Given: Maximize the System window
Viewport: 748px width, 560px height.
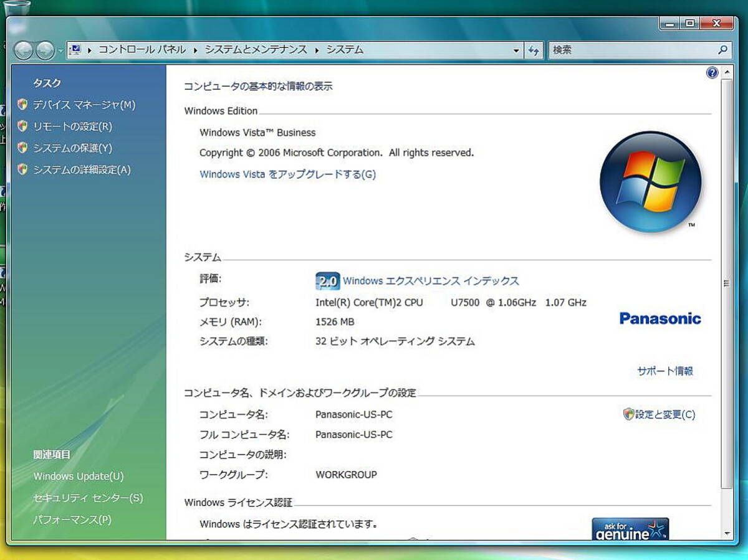Looking at the screenshot, I should (x=689, y=24).
